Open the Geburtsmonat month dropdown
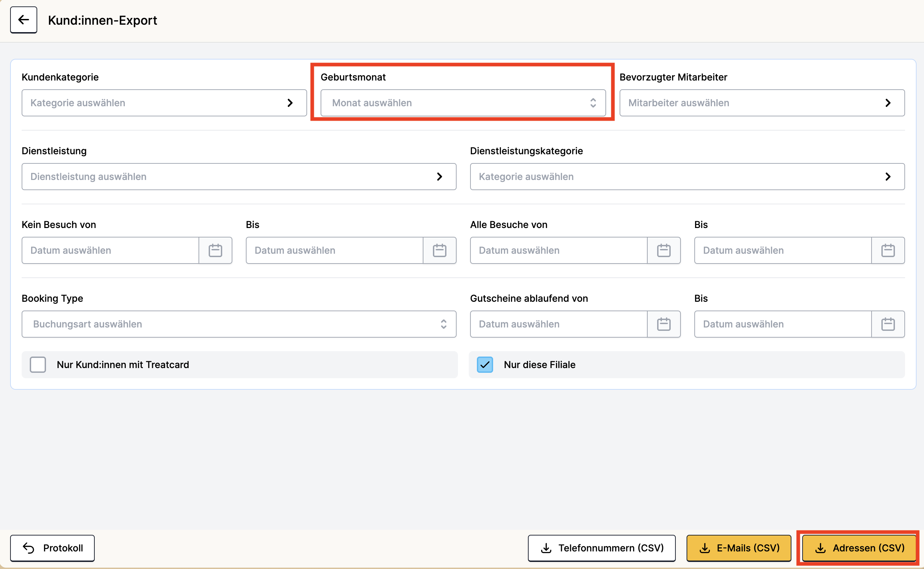924x569 pixels. tap(463, 103)
